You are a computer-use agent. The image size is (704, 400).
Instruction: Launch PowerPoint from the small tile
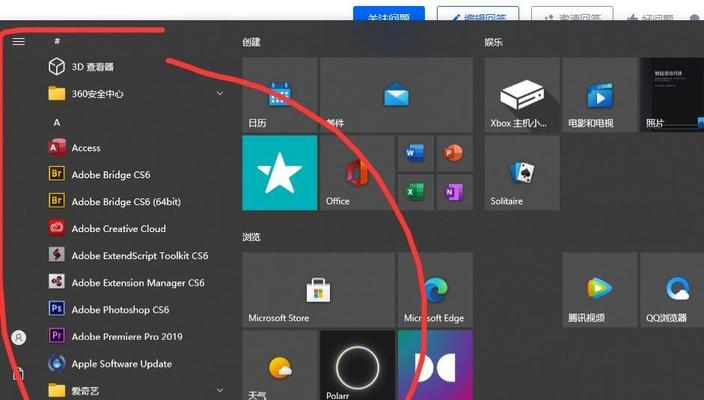pyautogui.click(x=454, y=153)
